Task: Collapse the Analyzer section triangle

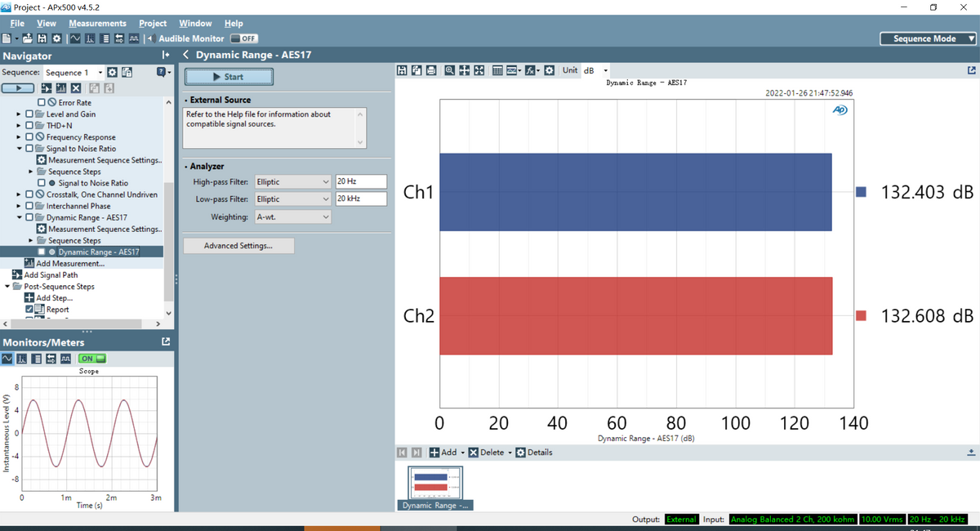Action: [186, 167]
